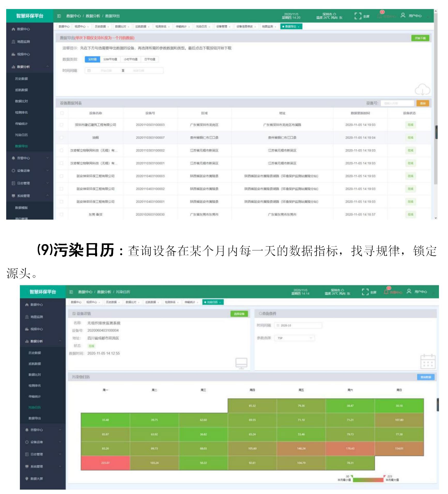Click the hamburger menu collapse icon in top screenshot
This screenshot has width=448, height=494.
click(59, 16)
